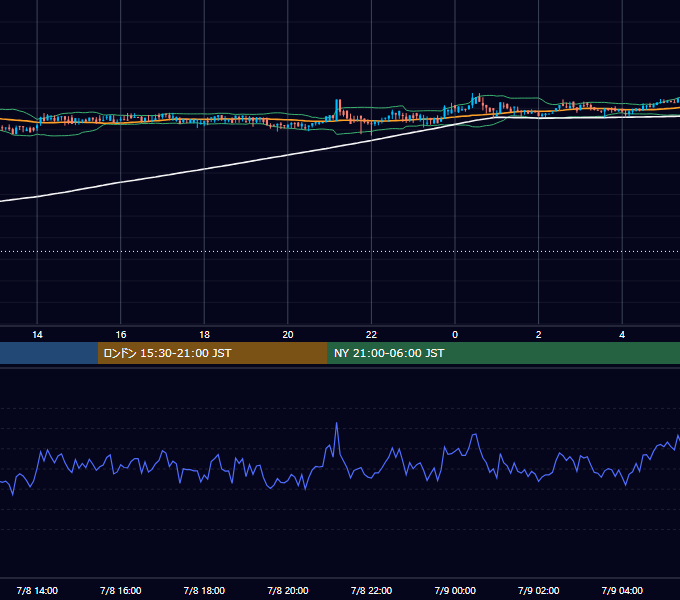
Task: Click the dotted horizontal price level line
Action: pyautogui.click(x=340, y=251)
